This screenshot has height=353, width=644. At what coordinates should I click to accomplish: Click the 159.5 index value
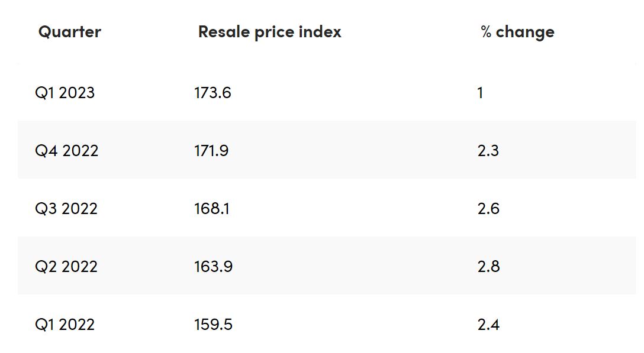(213, 325)
